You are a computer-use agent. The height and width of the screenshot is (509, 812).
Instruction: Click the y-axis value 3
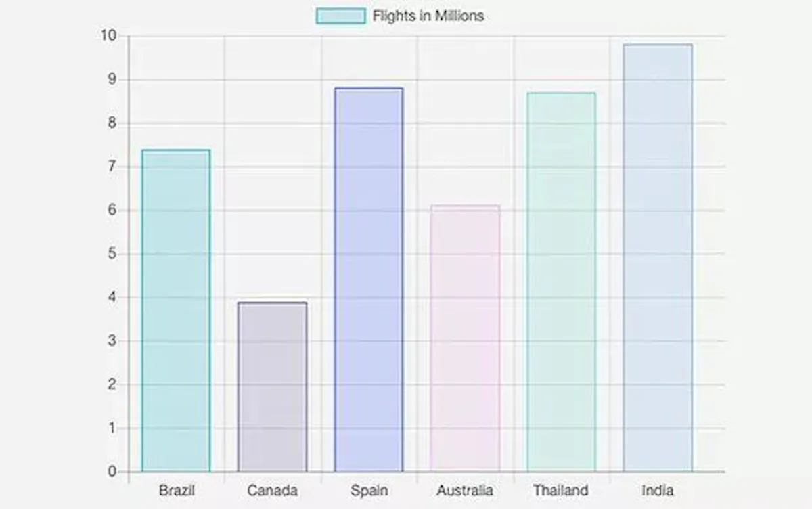113,341
